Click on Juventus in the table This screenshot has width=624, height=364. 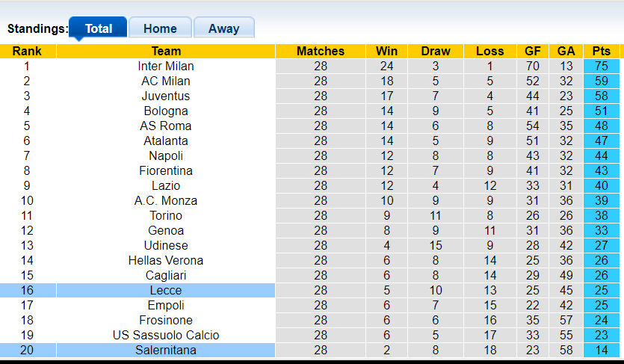pos(166,96)
